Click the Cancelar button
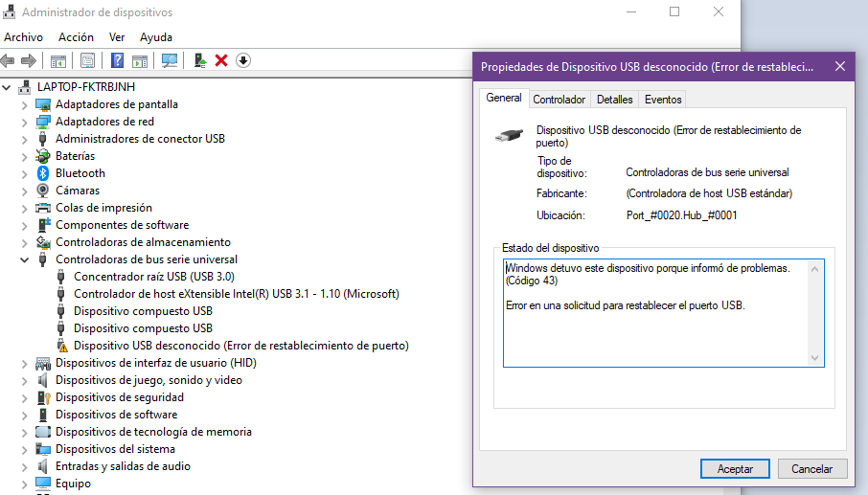The height and width of the screenshot is (495, 868). click(x=812, y=469)
